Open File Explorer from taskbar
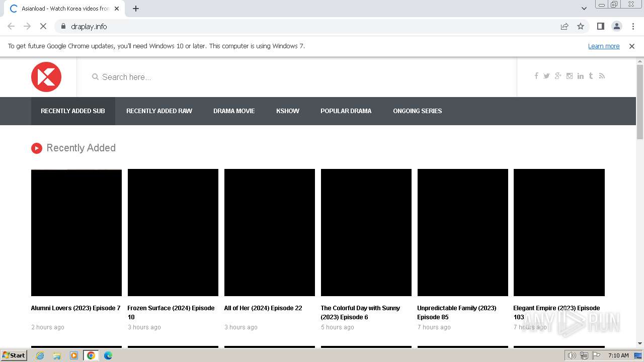The width and height of the screenshot is (644, 362). pyautogui.click(x=57, y=355)
